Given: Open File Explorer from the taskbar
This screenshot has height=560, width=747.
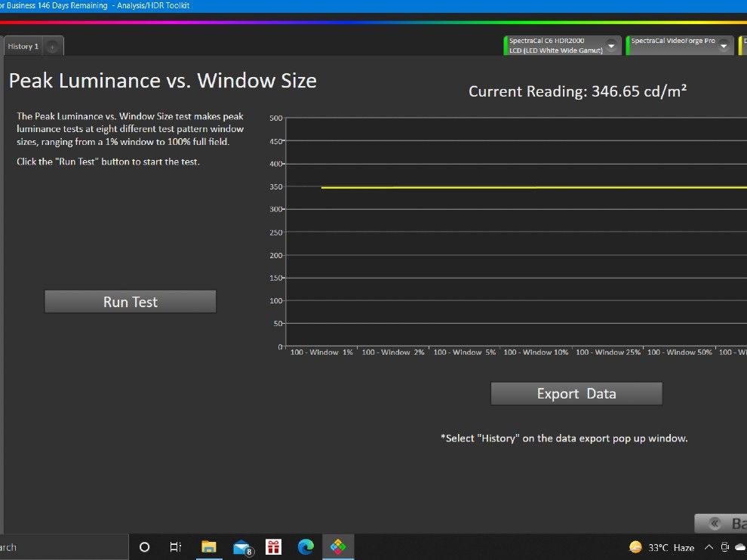Looking at the screenshot, I should coord(209,547).
